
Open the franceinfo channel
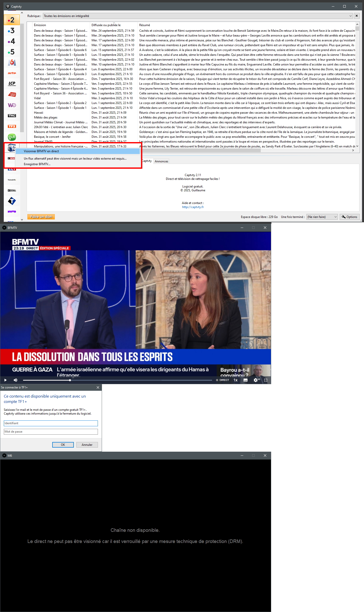[x=12, y=180]
